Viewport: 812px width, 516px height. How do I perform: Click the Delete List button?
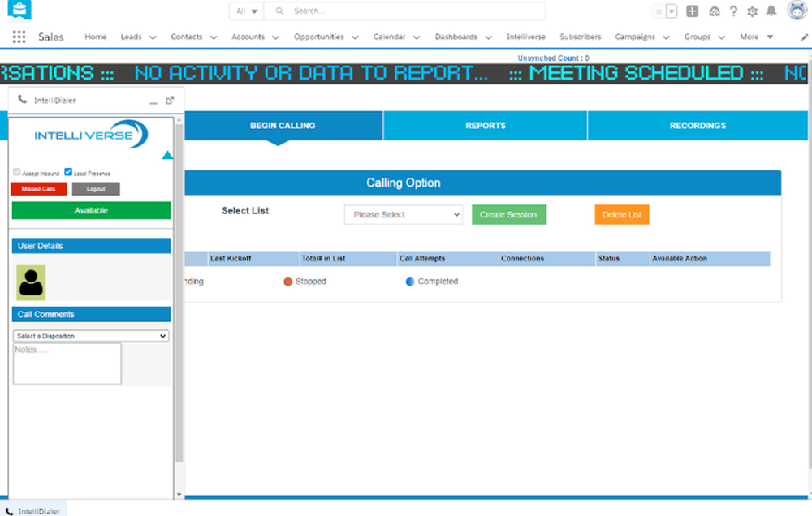(622, 215)
